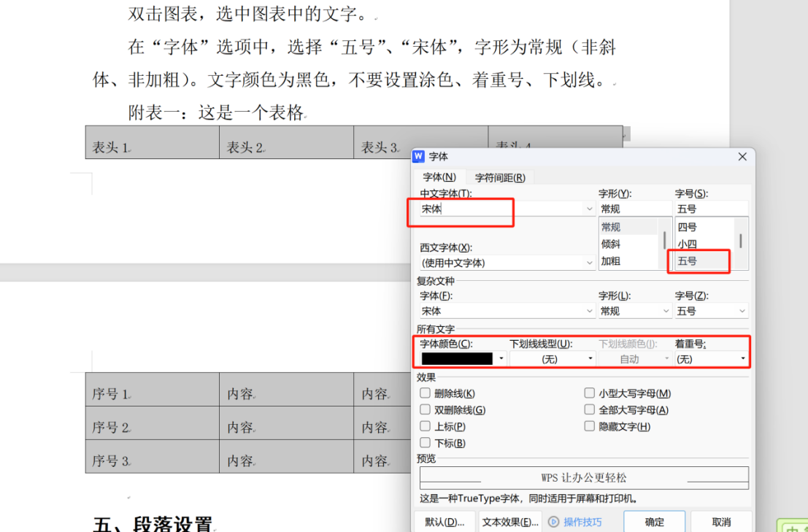Toggle the 上标 checkbox
The image size is (808, 532).
(426, 426)
